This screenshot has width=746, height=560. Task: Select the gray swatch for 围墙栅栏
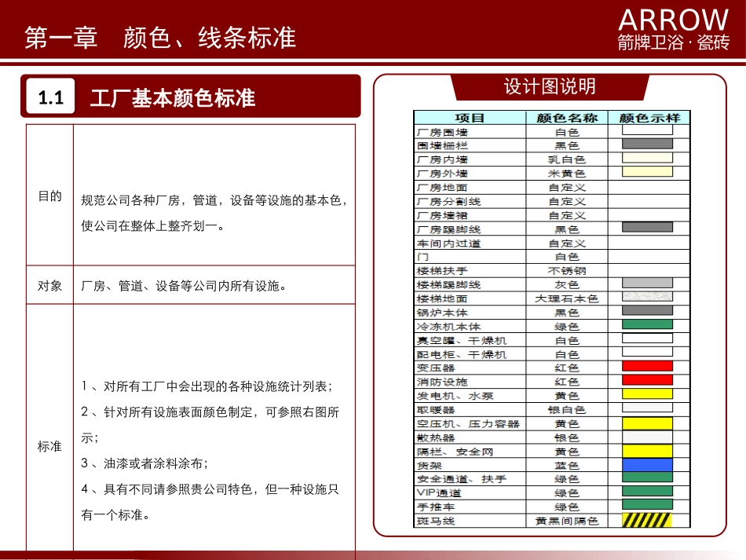[647, 145]
